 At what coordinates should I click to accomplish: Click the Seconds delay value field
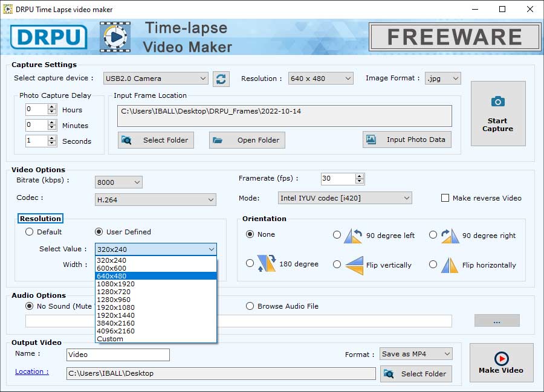click(36, 141)
